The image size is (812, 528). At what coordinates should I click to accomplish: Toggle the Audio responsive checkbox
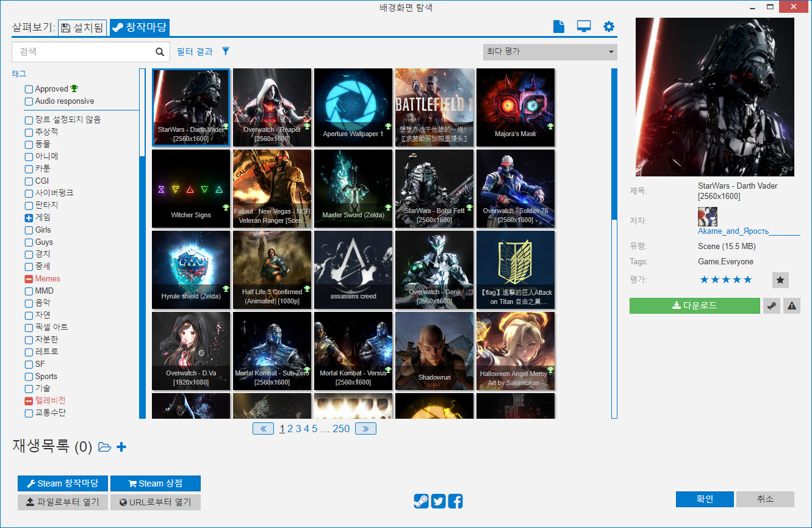(29, 101)
